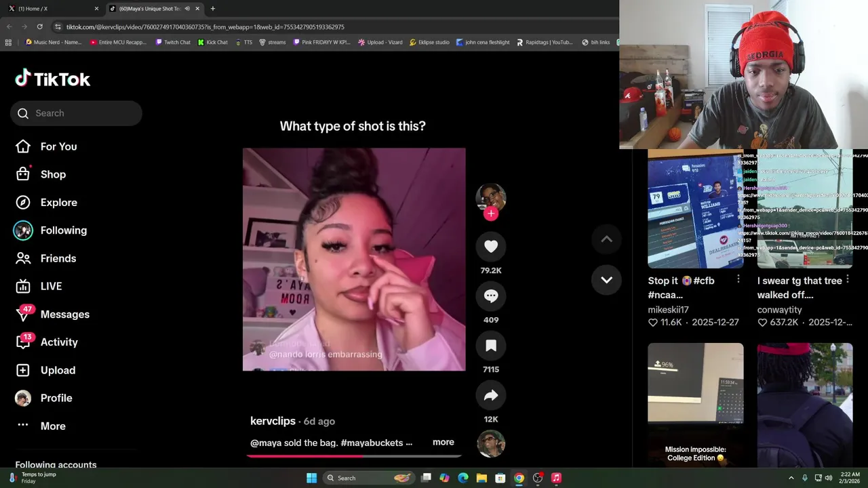Open the 409 comments

tap(491, 296)
